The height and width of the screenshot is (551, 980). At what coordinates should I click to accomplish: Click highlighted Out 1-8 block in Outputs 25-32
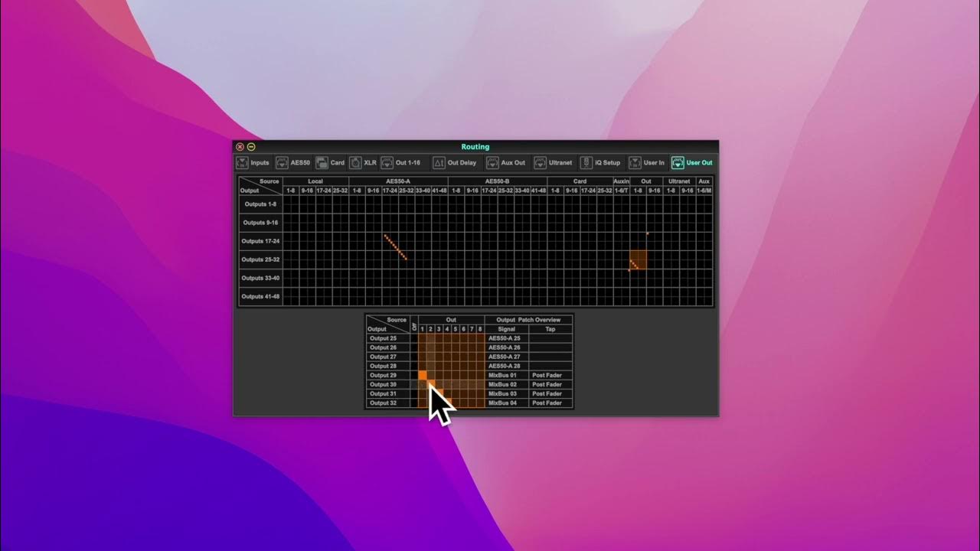click(x=638, y=259)
